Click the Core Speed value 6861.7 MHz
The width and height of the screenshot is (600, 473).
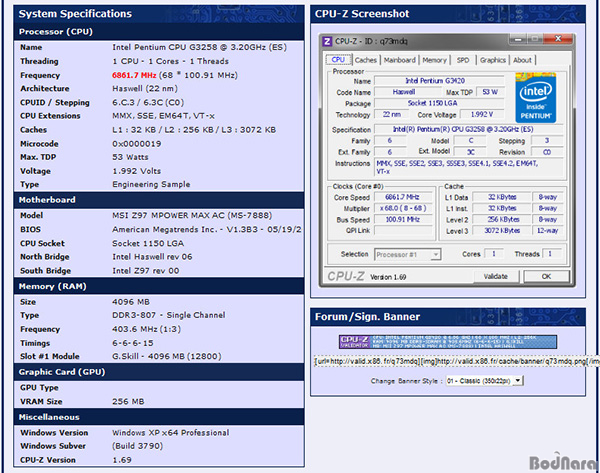403,197
